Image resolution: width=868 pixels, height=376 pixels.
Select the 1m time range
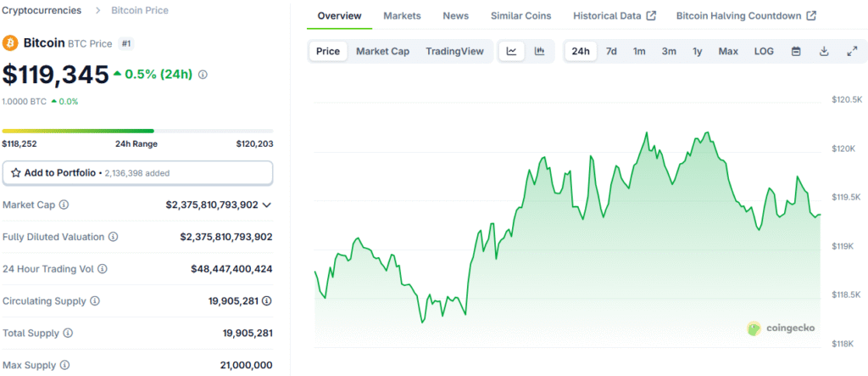pyautogui.click(x=639, y=52)
